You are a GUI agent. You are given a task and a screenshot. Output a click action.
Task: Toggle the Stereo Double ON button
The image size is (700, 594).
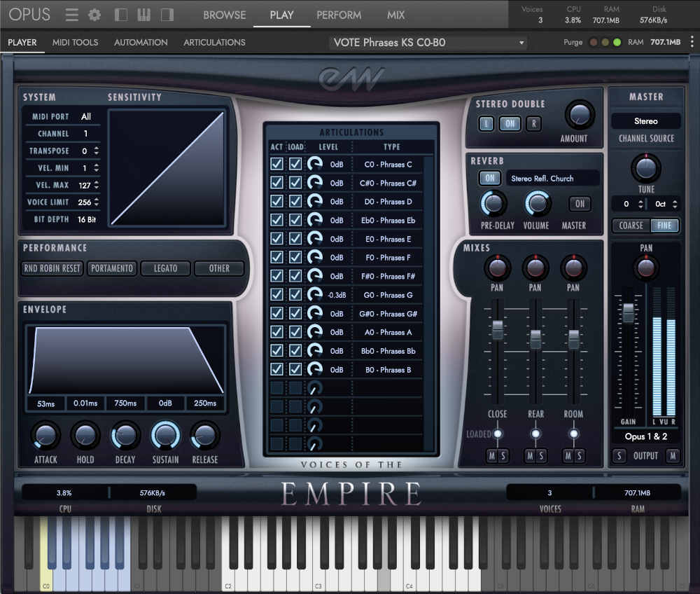[509, 124]
